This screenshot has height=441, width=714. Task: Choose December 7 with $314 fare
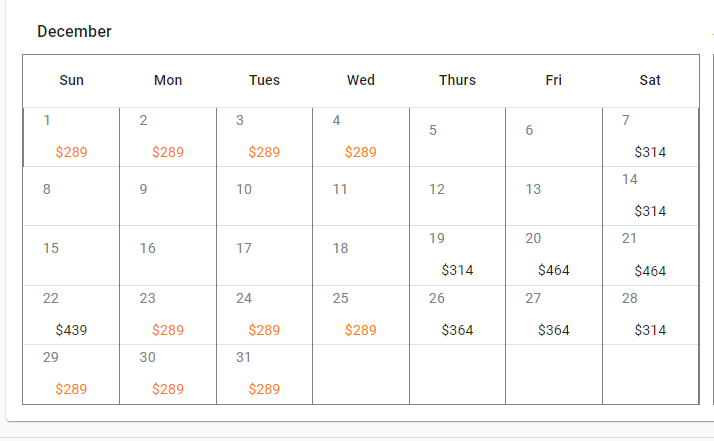[650, 137]
